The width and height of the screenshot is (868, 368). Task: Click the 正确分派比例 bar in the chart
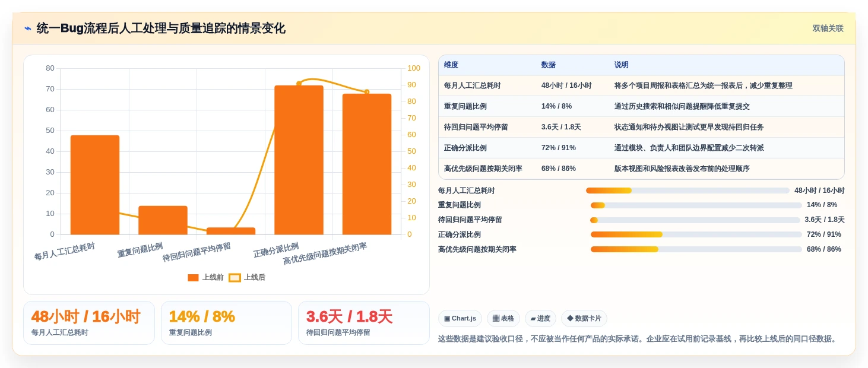pos(299,160)
